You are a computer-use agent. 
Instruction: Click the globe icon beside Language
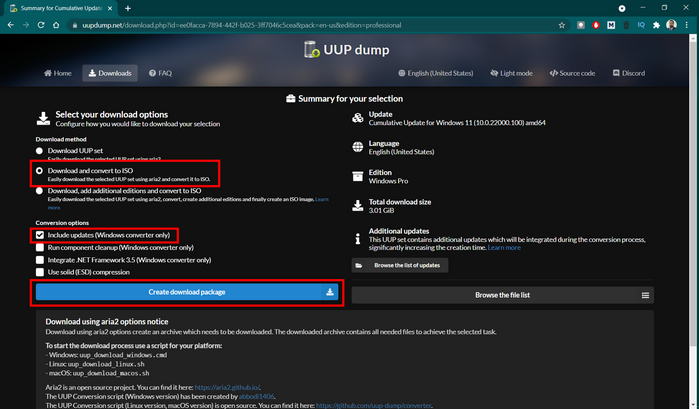click(x=358, y=147)
